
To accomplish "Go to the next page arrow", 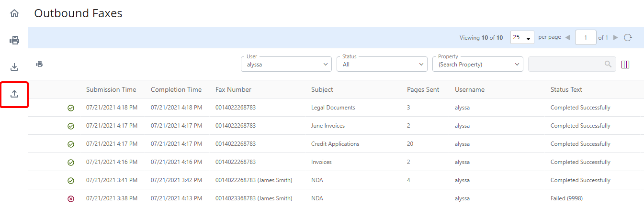I will (616, 37).
